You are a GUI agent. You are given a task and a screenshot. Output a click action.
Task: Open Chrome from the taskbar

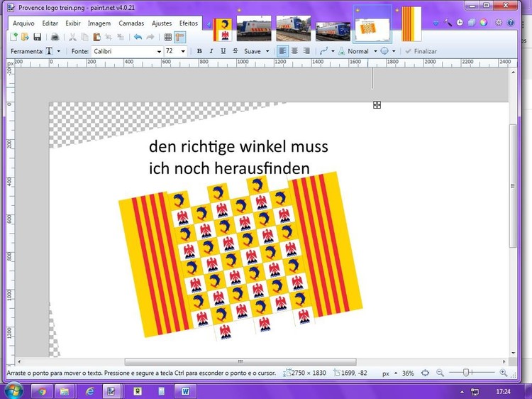click(x=42, y=391)
